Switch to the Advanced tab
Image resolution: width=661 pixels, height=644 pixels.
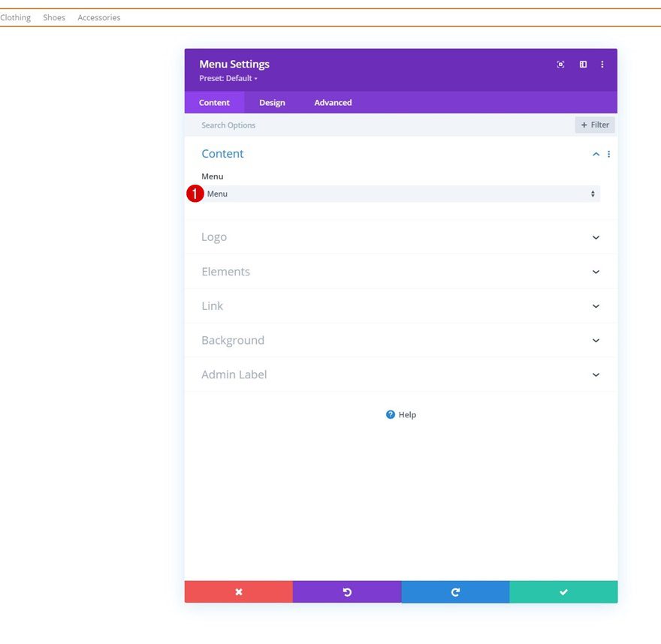point(332,103)
